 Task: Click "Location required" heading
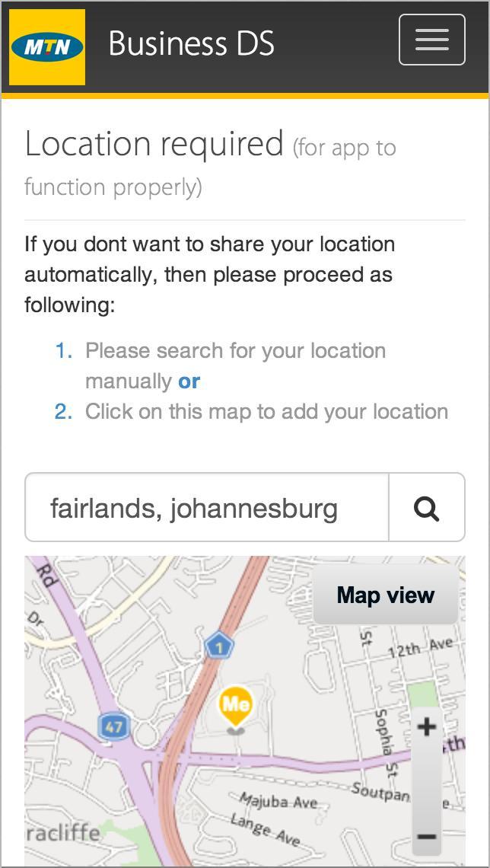tap(154, 144)
